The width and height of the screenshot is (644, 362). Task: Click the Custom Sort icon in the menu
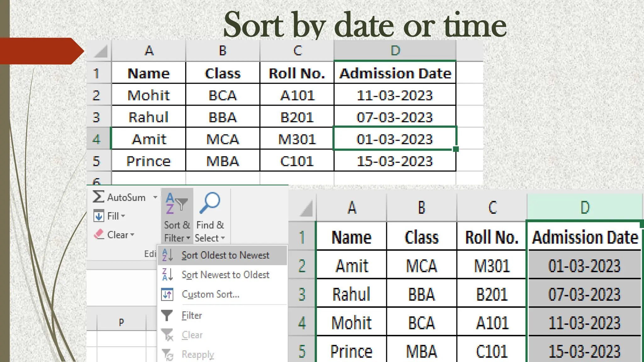click(x=167, y=294)
